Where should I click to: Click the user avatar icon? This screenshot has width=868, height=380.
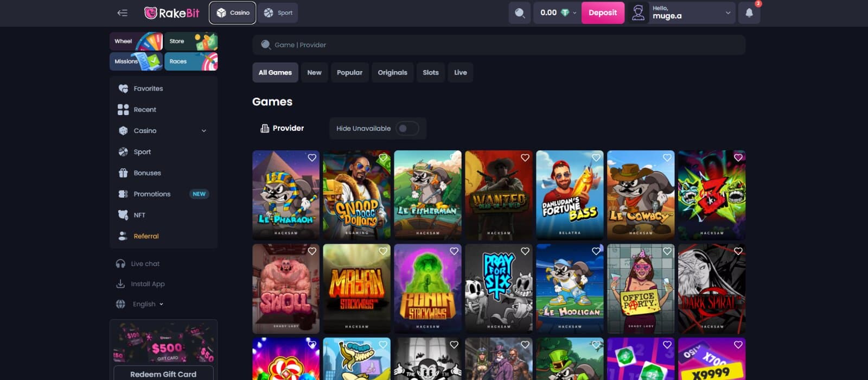pyautogui.click(x=639, y=12)
